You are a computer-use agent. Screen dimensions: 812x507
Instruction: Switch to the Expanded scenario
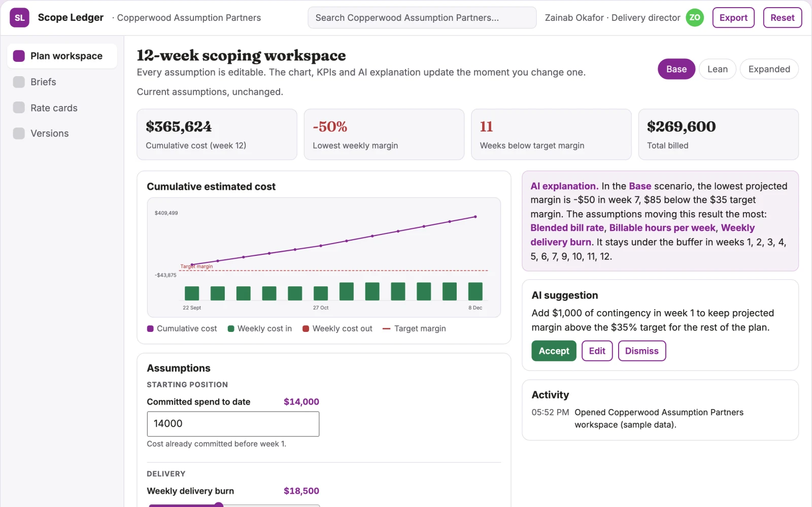pyautogui.click(x=769, y=69)
